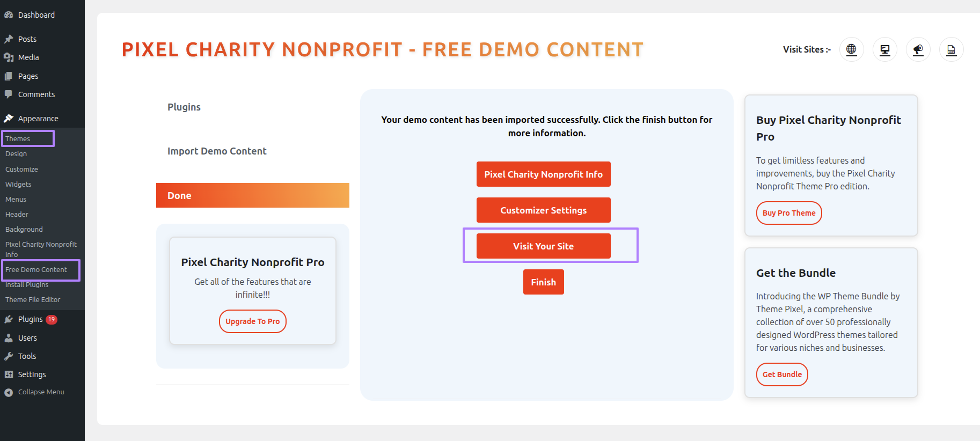Select the Plugins step tab
The height and width of the screenshot is (441, 980).
184,107
